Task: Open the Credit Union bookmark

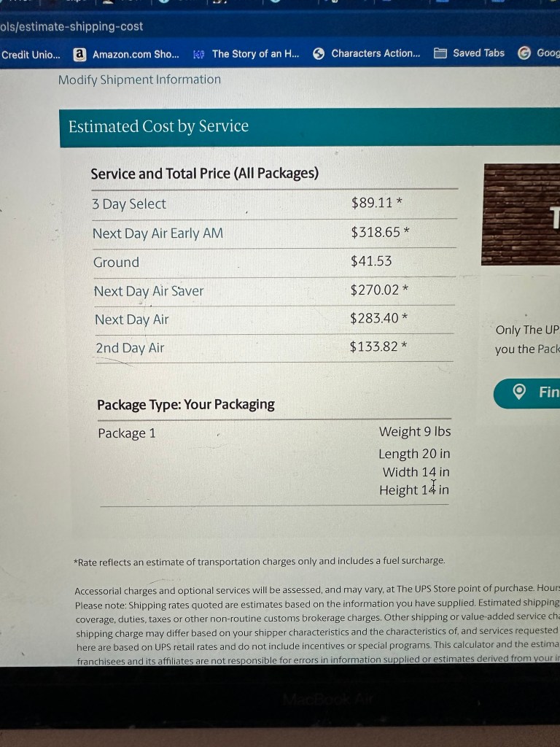Action: click(31, 55)
